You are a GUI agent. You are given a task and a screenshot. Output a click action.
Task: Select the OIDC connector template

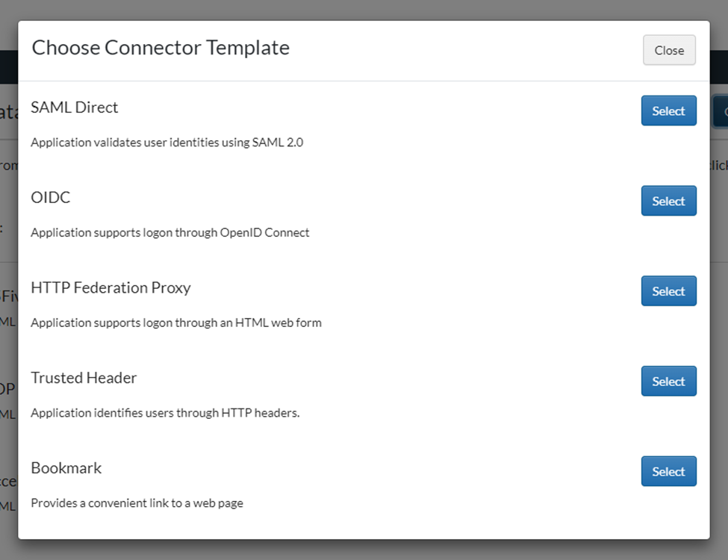(668, 201)
